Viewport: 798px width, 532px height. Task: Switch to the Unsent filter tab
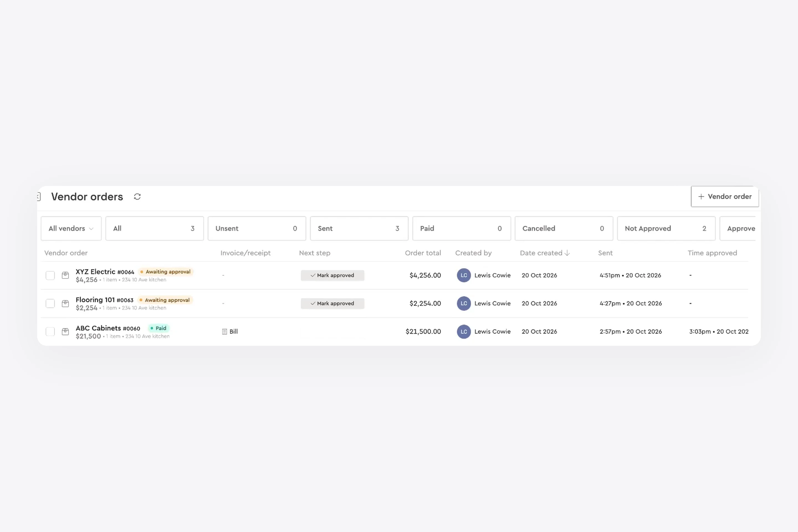(257, 228)
